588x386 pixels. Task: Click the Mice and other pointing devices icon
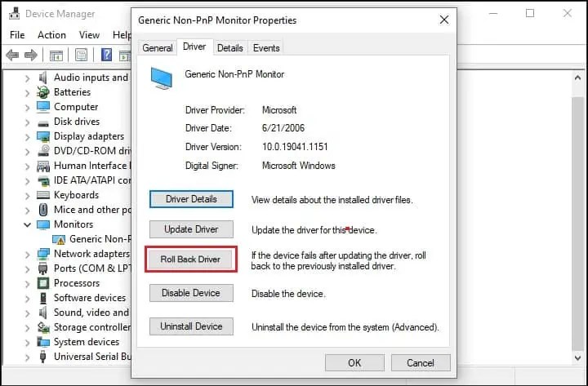43,210
